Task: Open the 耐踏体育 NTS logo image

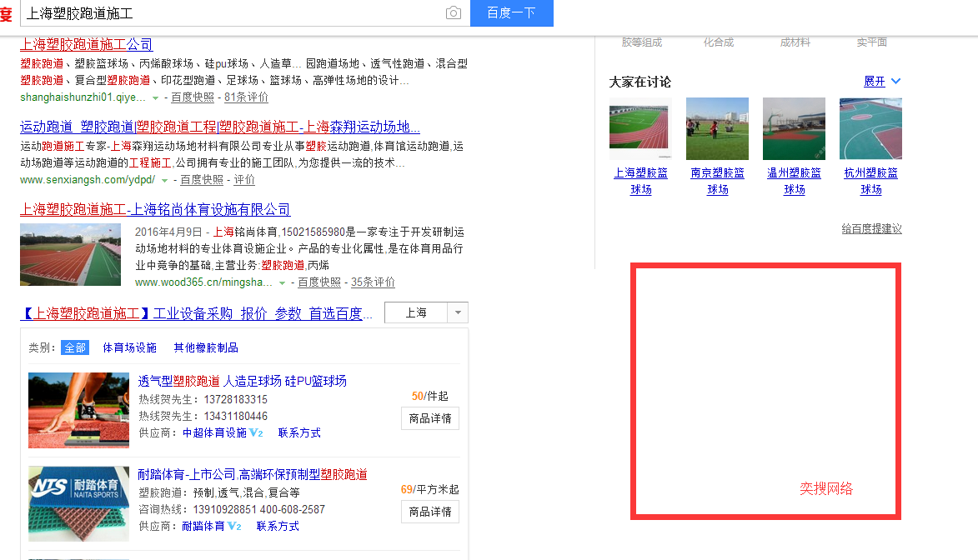Action: [x=78, y=504]
